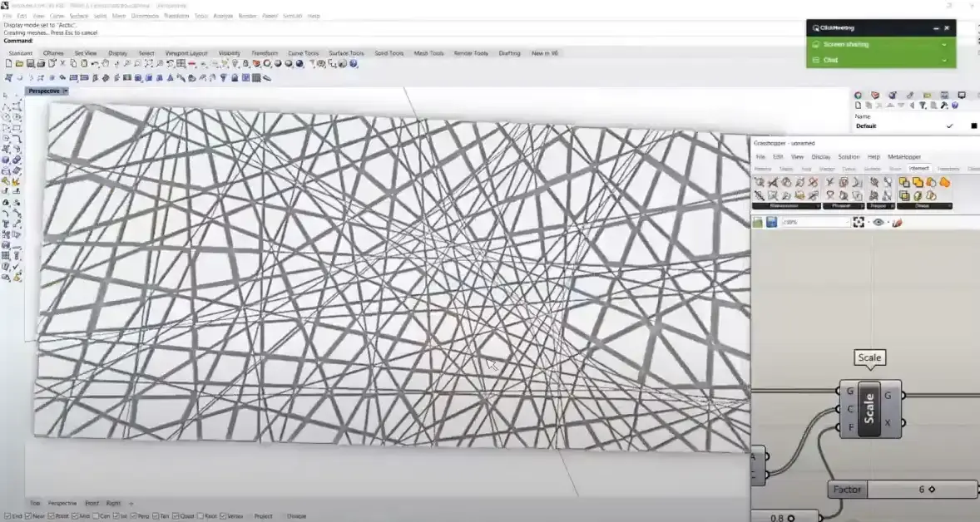Screen dimensions: 980x522
Task: Open the Grasshopper Solution menu
Action: (849, 157)
